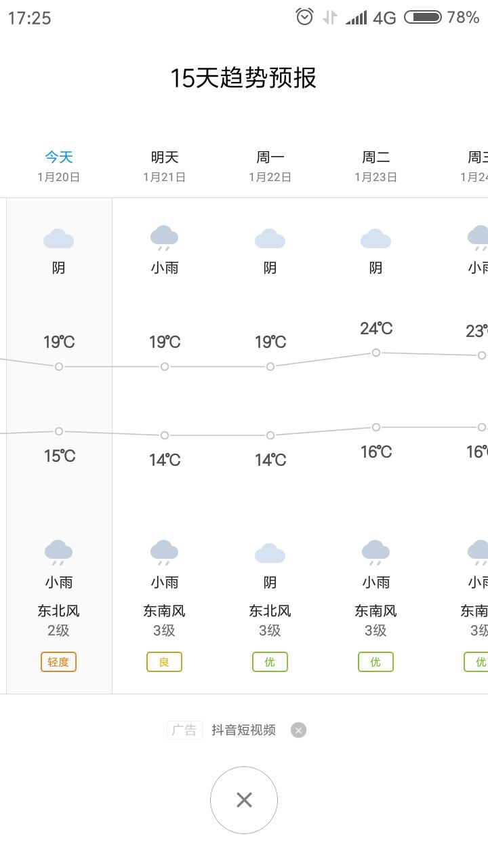Tap today's daytime overcast cloud icon
Viewport: 488px width, 868px height.
pyautogui.click(x=58, y=239)
